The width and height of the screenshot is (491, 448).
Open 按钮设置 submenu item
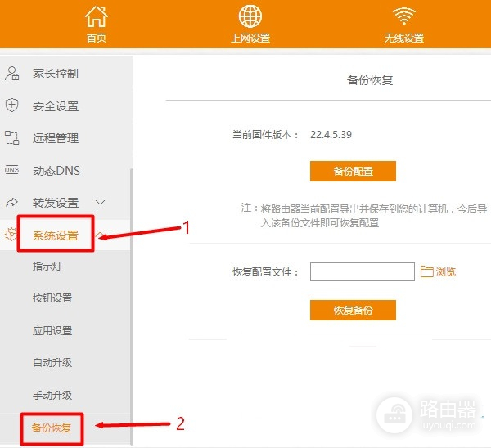coord(52,298)
